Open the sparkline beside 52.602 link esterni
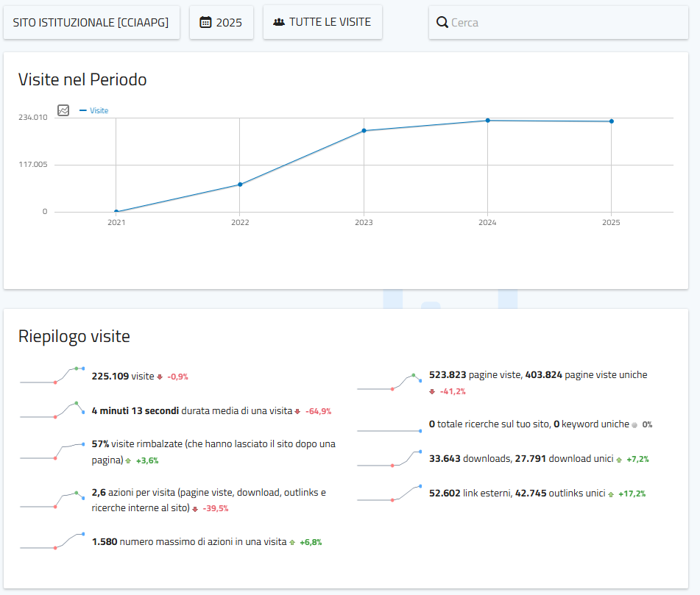This screenshot has width=700, height=595. (389, 494)
